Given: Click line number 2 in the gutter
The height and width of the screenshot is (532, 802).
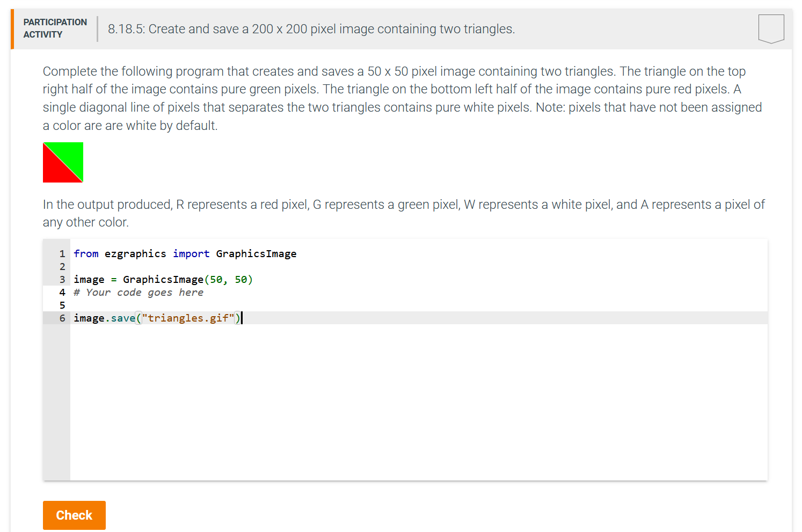Looking at the screenshot, I should tap(62, 266).
